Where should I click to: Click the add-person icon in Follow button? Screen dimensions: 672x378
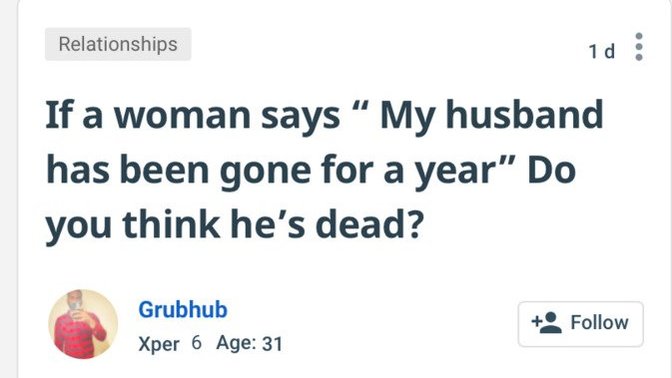click(x=546, y=322)
